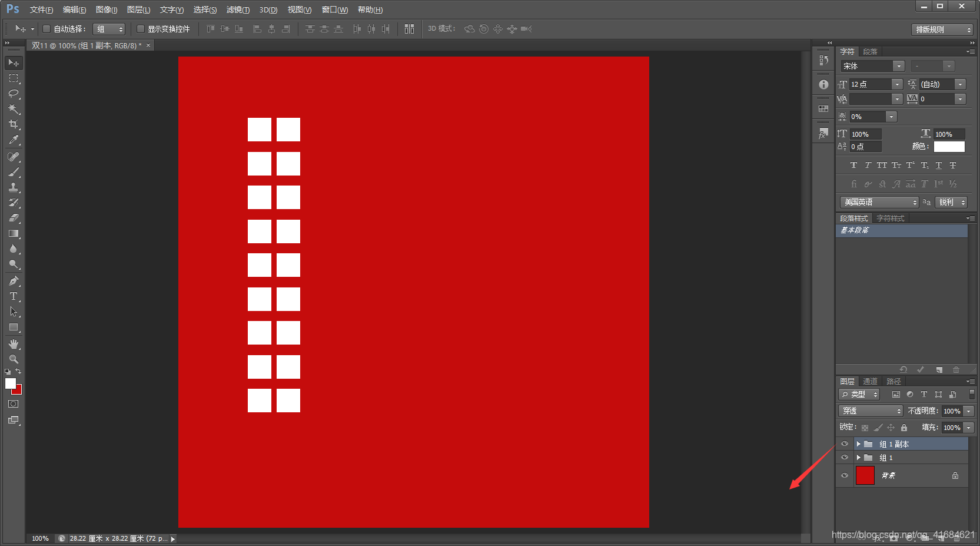This screenshot has width=980, height=546.
Task: Select the Pen tool
Action: point(14,281)
